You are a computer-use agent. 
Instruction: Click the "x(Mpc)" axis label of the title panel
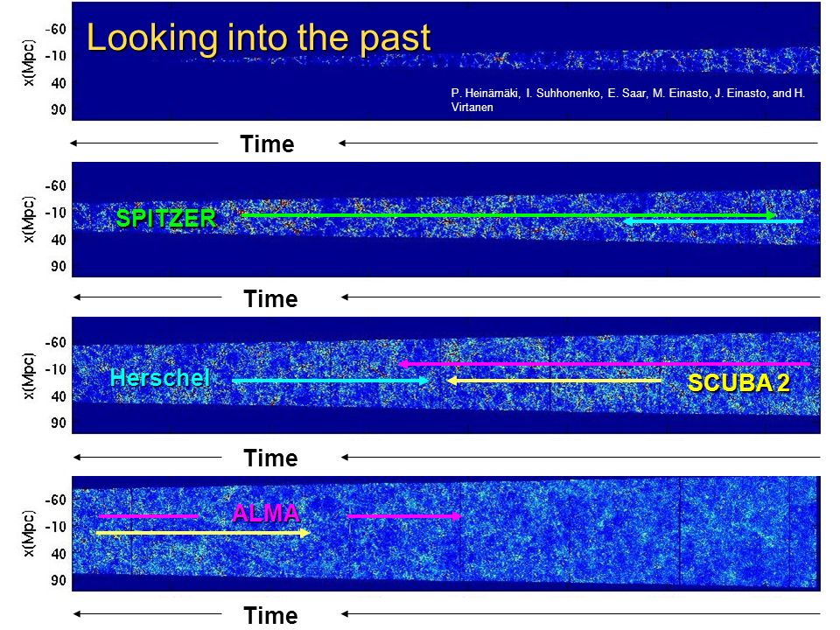click(29, 63)
